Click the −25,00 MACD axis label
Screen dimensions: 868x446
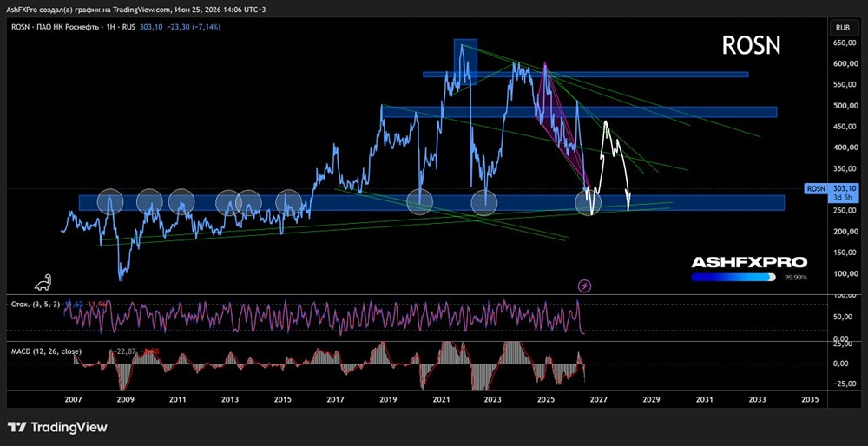point(843,385)
